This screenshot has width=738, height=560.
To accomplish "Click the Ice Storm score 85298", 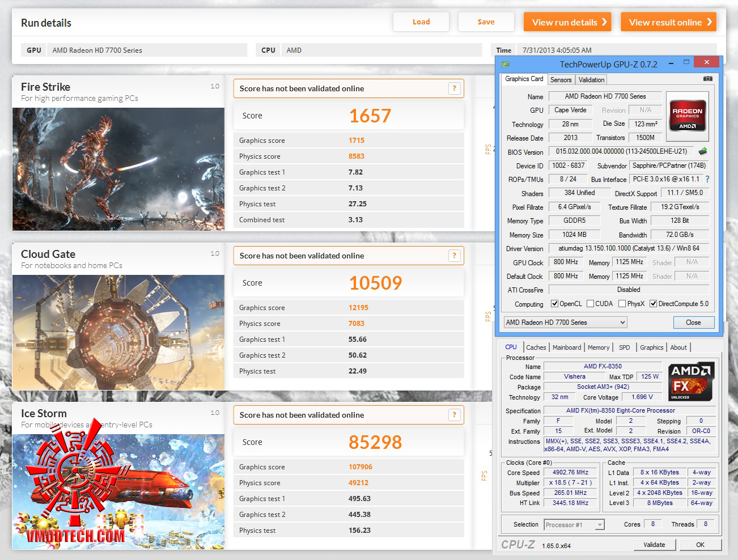I will tap(375, 442).
